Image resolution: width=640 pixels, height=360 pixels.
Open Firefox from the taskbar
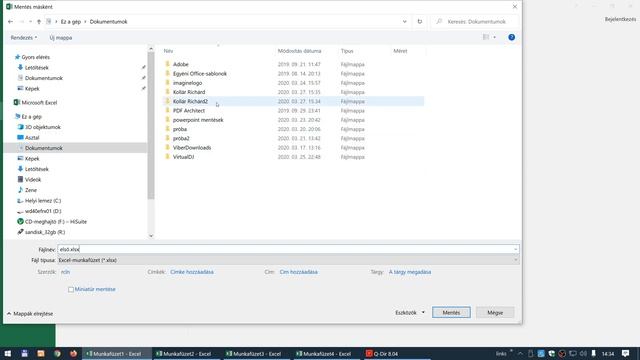click(73, 353)
